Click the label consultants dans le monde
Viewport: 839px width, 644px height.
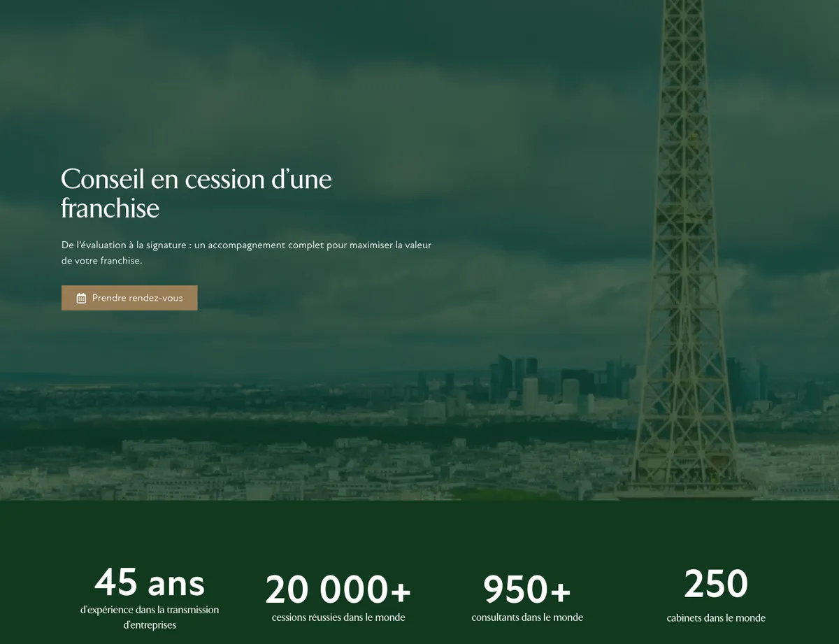[527, 617]
